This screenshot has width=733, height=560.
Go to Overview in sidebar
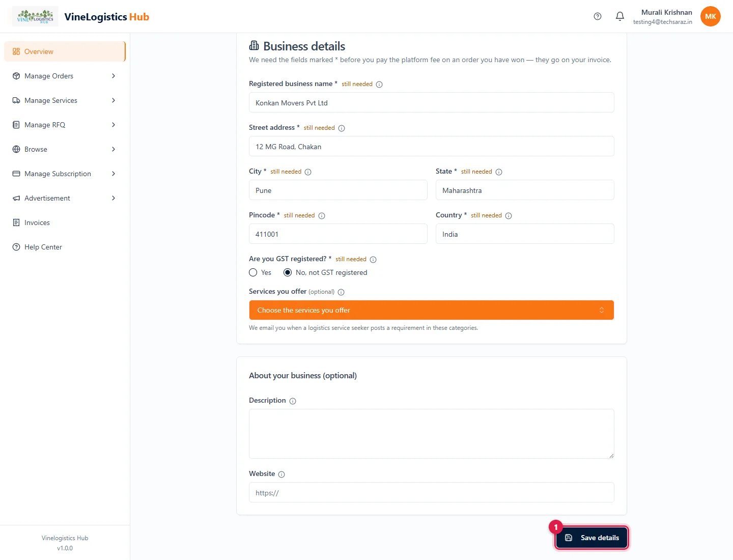click(65, 51)
